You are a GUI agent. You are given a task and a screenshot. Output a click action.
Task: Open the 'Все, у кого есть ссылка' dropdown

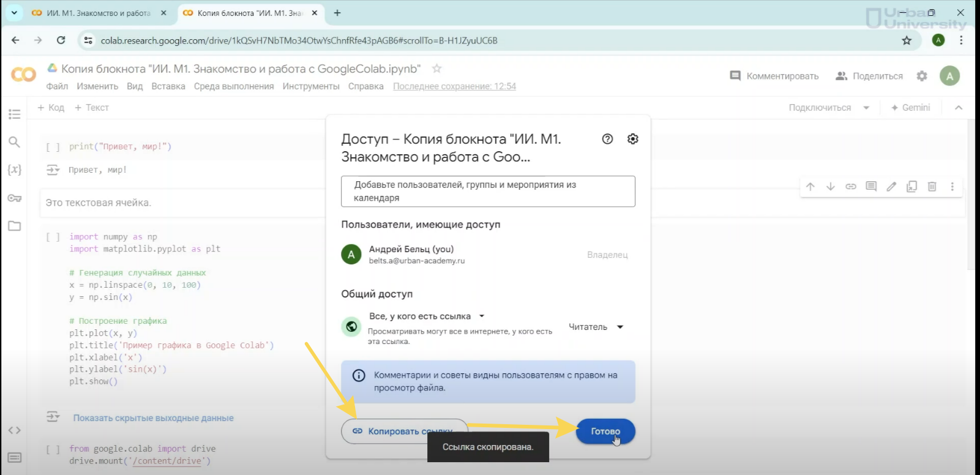(427, 316)
